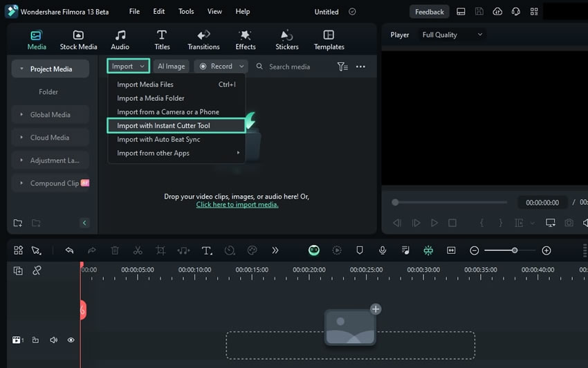588x368 pixels.
Task: Expand Import from other Apps submenu
Action: click(x=176, y=153)
